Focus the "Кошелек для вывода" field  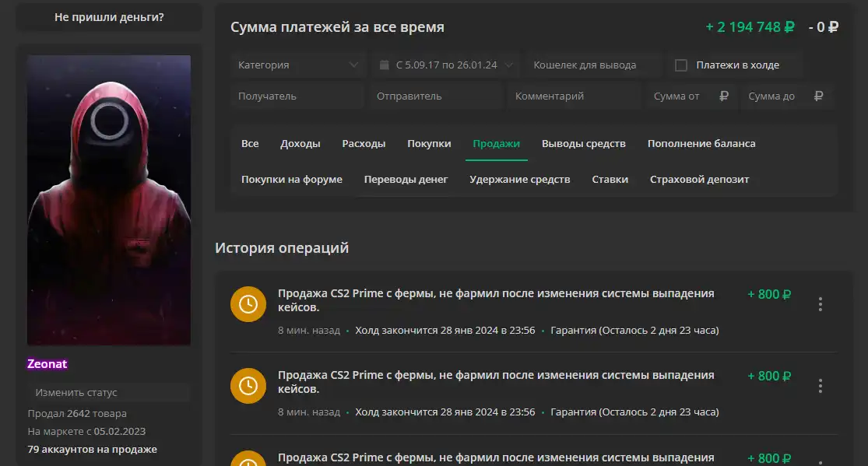[x=595, y=65]
